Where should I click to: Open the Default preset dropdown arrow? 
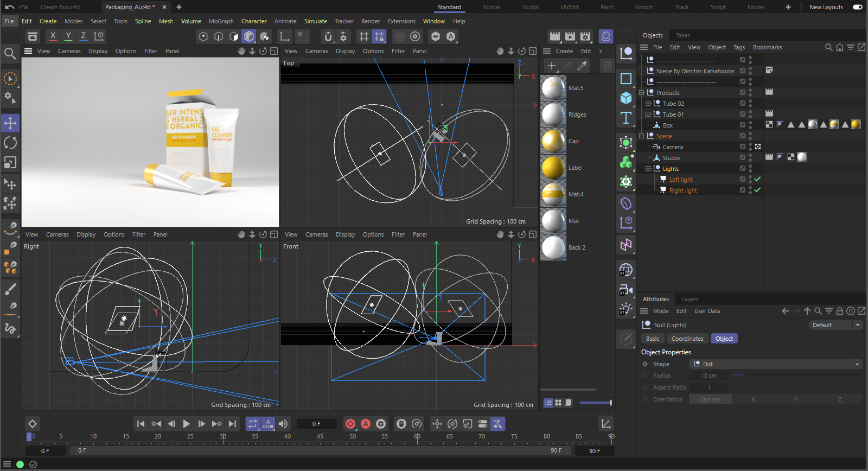pos(858,325)
